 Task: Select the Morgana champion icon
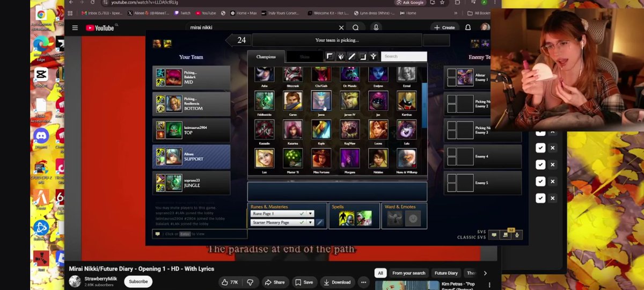(x=349, y=158)
